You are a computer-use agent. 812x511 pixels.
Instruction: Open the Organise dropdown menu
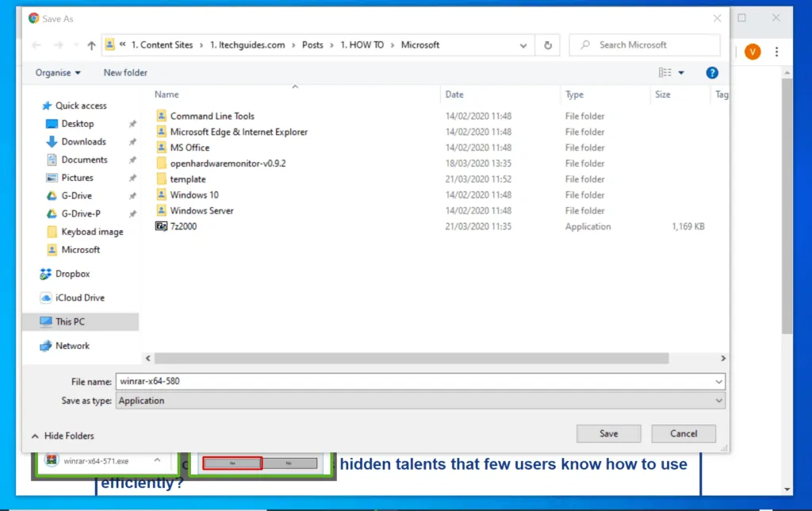(58, 72)
